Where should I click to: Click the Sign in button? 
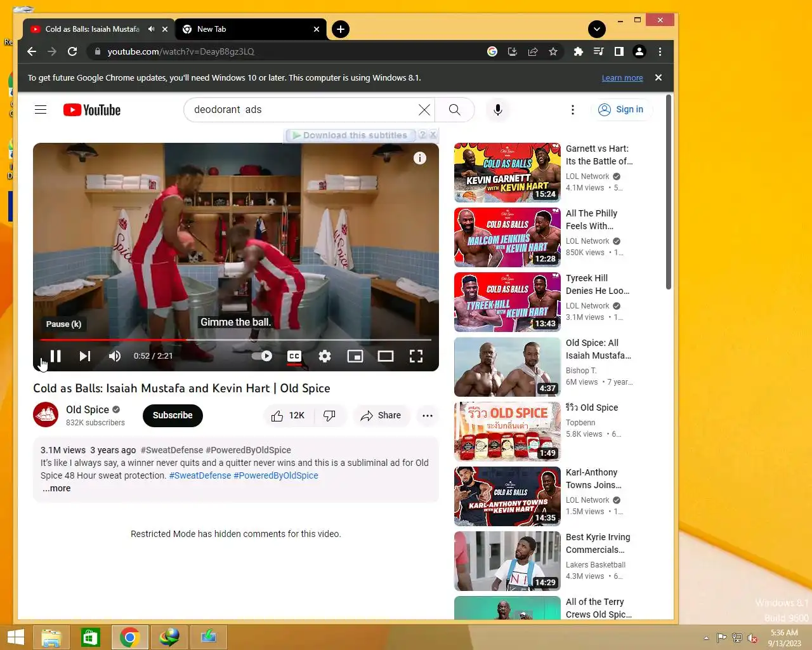coord(622,110)
